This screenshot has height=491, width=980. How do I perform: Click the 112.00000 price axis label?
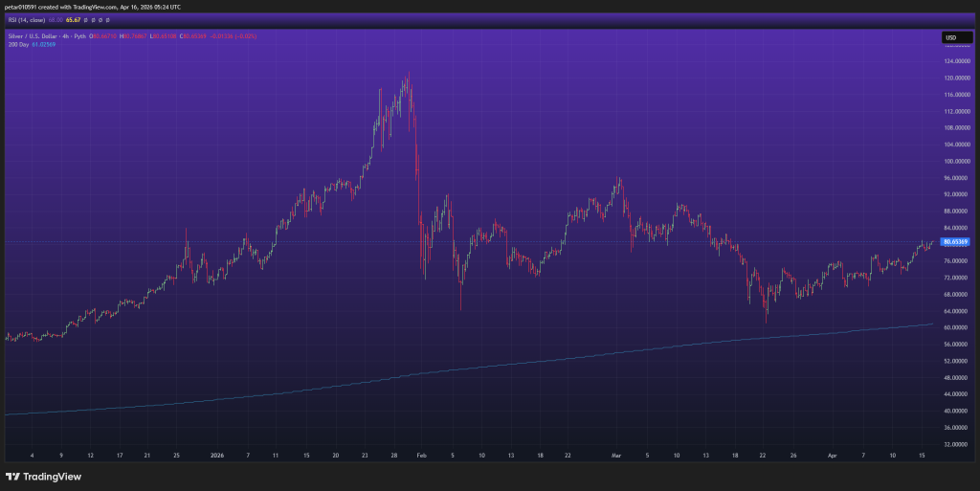tap(957, 111)
